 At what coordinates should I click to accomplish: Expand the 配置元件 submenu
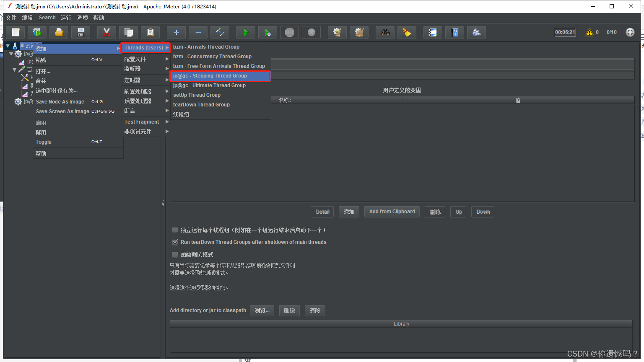(146, 59)
